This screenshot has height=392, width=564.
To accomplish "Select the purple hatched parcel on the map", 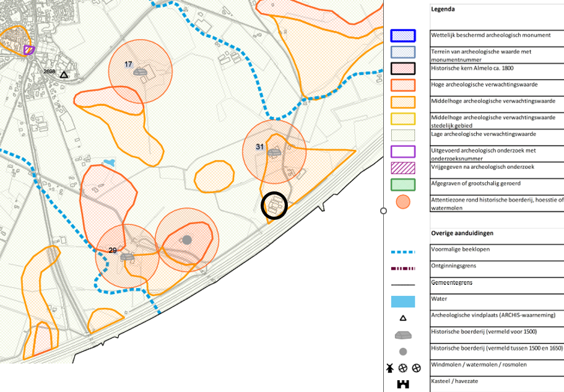I will point(28,50).
